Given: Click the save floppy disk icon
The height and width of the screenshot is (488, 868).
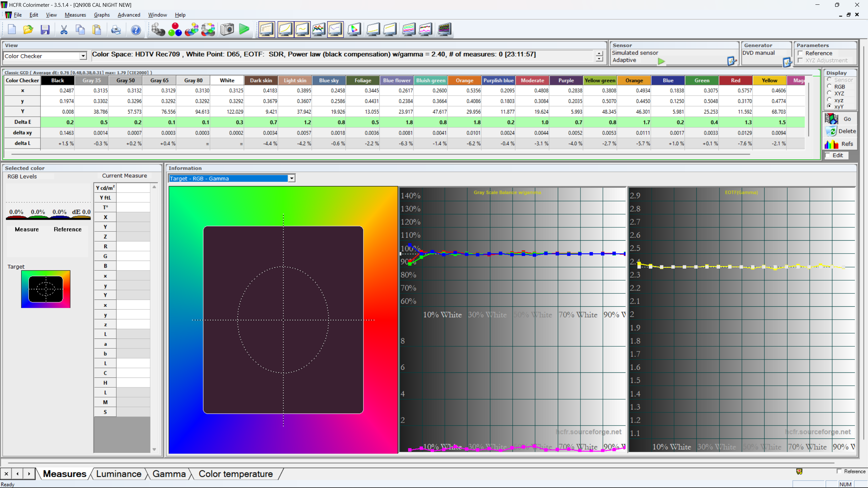Looking at the screenshot, I should pos(45,30).
